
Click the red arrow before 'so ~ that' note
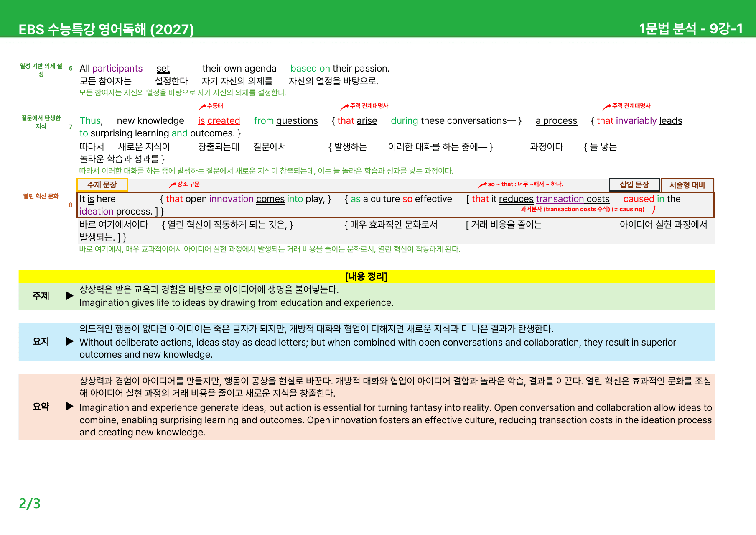coord(482,185)
